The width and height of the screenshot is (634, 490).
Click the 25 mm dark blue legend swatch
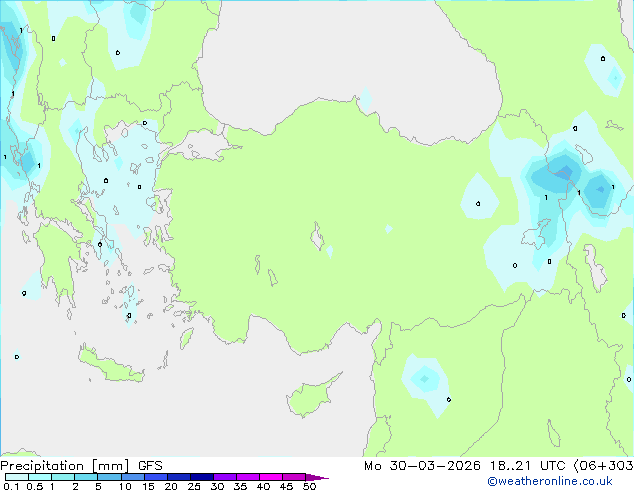[202, 477]
